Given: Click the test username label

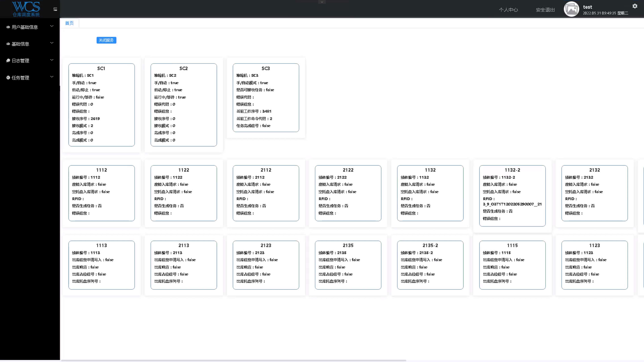Looking at the screenshot, I should click(x=587, y=7).
